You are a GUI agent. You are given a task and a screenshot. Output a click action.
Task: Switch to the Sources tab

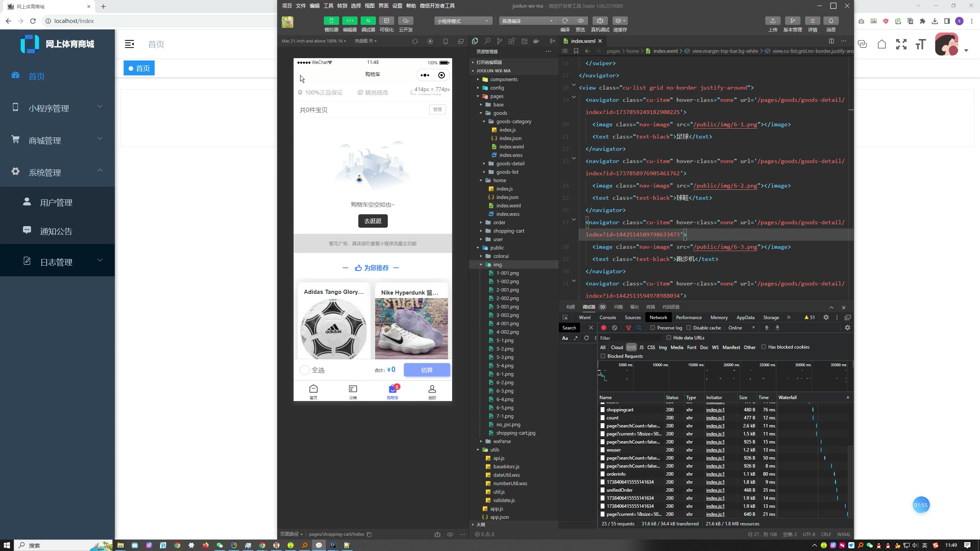tap(632, 317)
